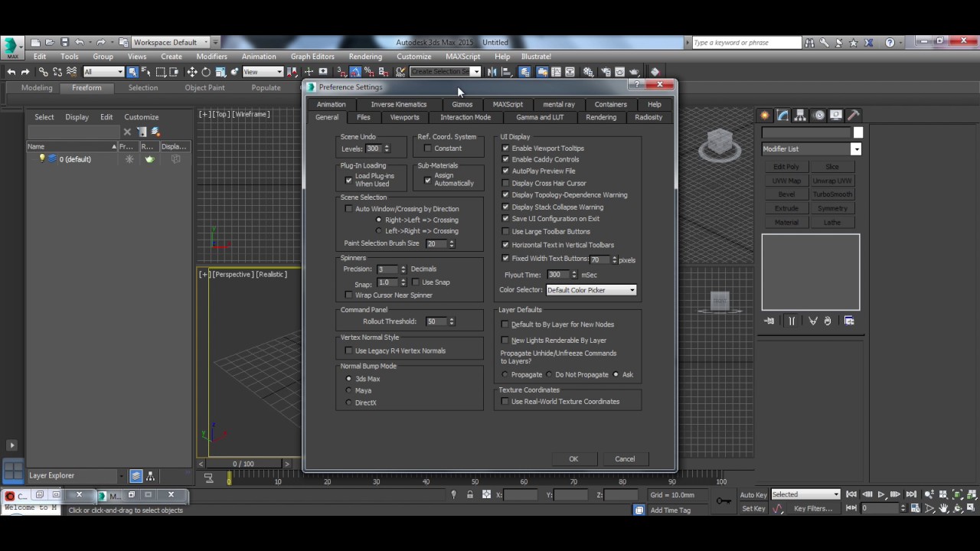This screenshot has width=980, height=551.
Task: Select Left->Right => Crossing option
Action: tap(379, 231)
